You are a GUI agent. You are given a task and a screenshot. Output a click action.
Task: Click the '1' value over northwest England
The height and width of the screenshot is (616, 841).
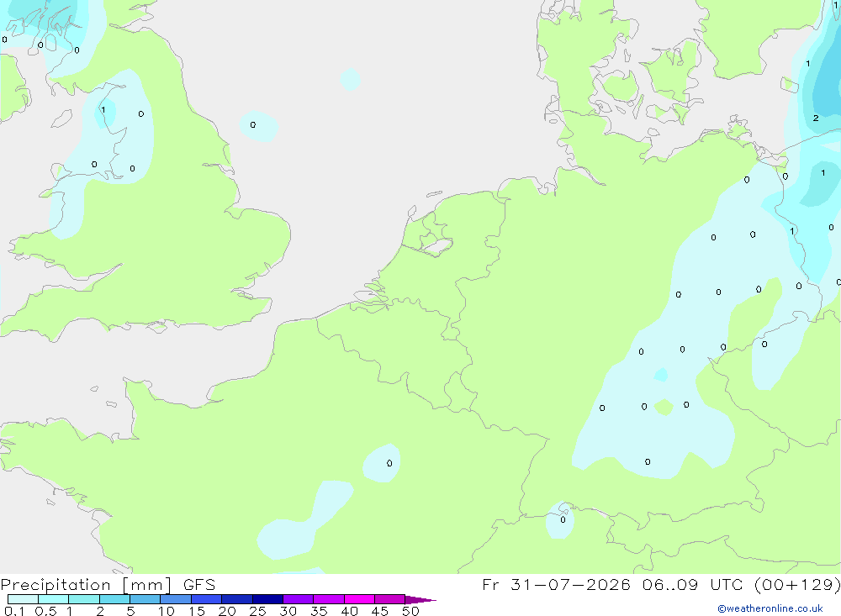coord(103,110)
